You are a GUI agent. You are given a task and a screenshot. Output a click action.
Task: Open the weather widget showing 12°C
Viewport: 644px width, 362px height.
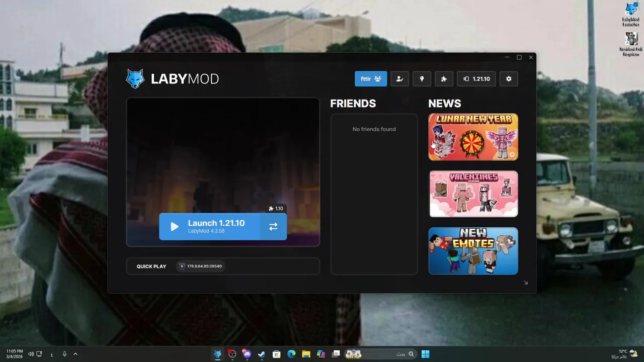624,354
